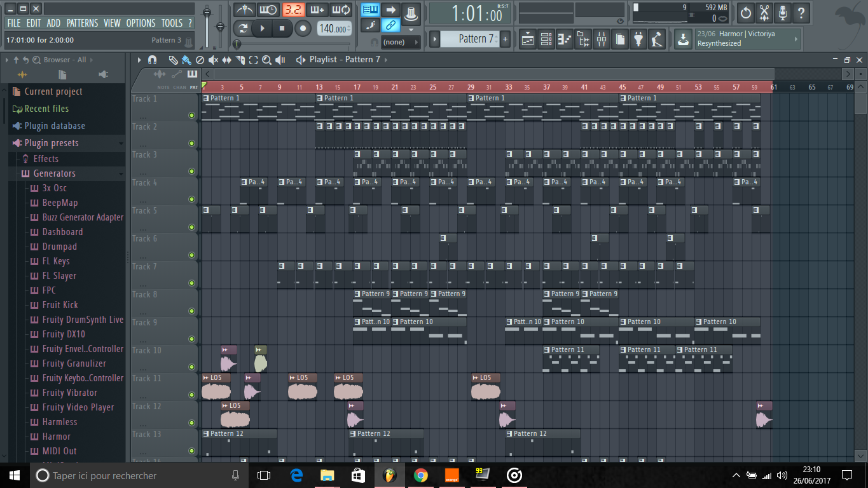Open the help question mark icon

click(801, 12)
